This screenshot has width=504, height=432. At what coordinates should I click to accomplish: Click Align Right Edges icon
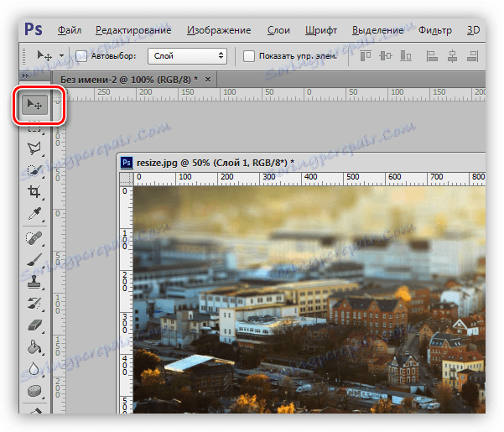[472, 56]
